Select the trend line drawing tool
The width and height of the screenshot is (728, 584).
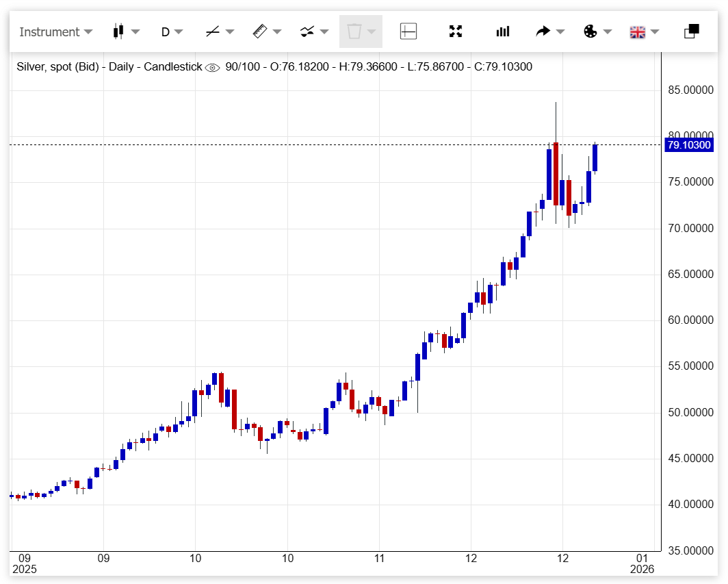[212, 31]
